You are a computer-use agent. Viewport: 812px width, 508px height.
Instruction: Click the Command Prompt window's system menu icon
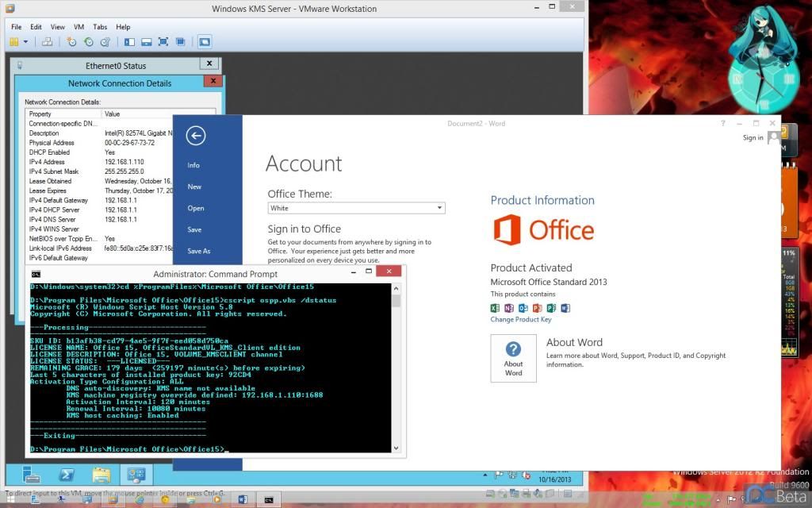click(36, 274)
